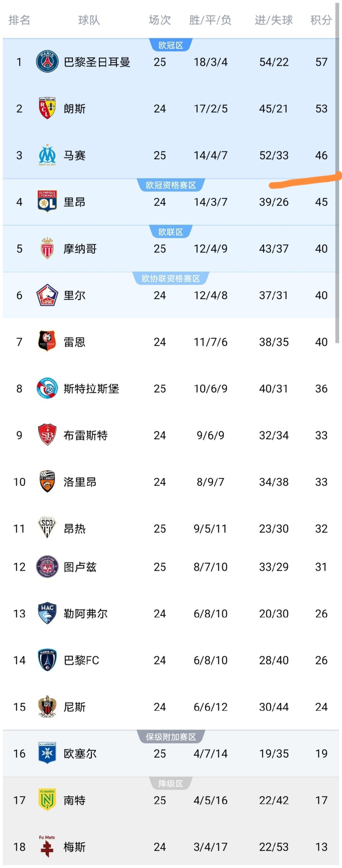Open team name 斯特拉斯堡
Image resolution: width=342 pixels, height=868 pixels.
(91, 389)
